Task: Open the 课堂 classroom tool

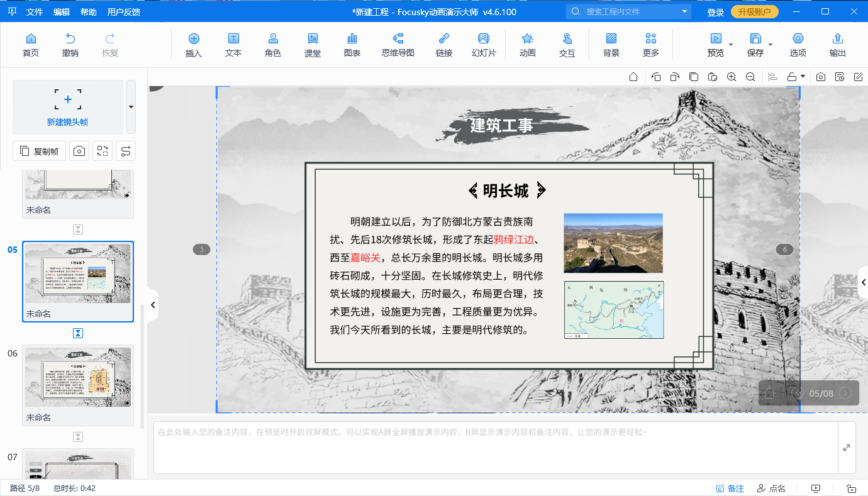Action: point(313,45)
